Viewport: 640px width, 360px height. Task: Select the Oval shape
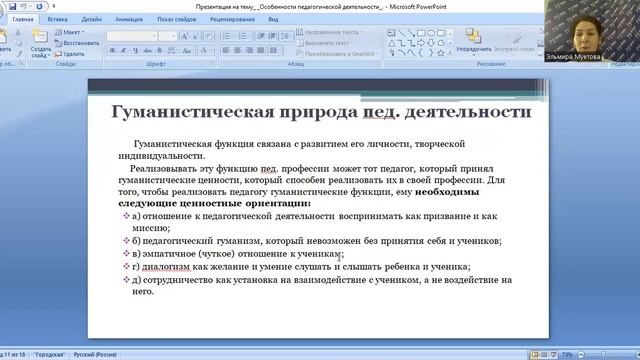(x=431, y=33)
